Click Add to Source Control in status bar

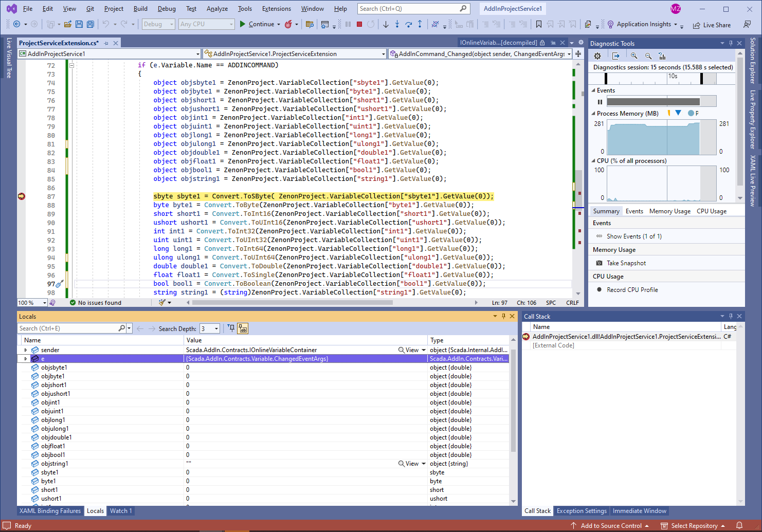[611, 526]
